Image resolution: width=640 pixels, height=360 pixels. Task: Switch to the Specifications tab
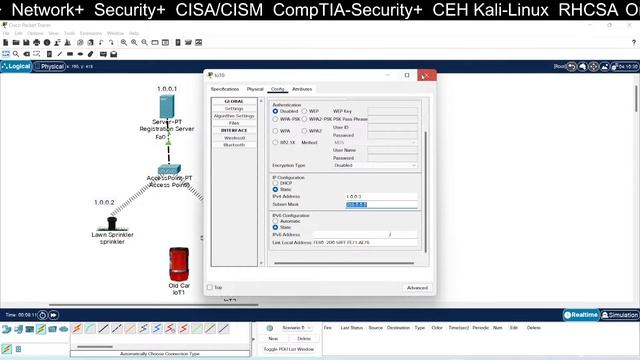(x=225, y=89)
